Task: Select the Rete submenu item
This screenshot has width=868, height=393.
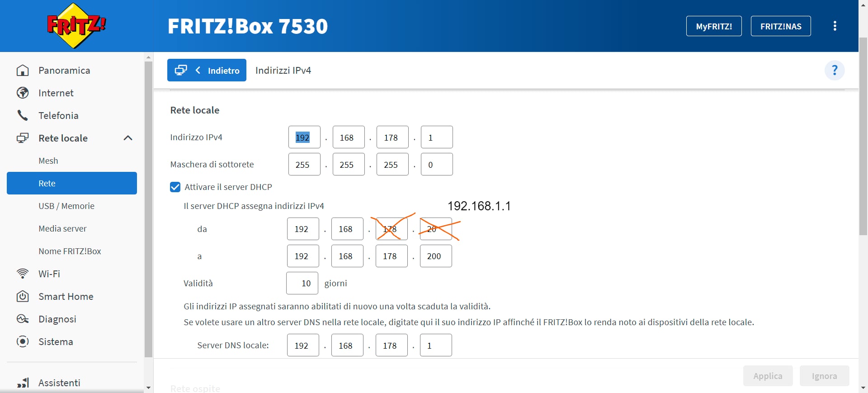Action: pos(72,183)
